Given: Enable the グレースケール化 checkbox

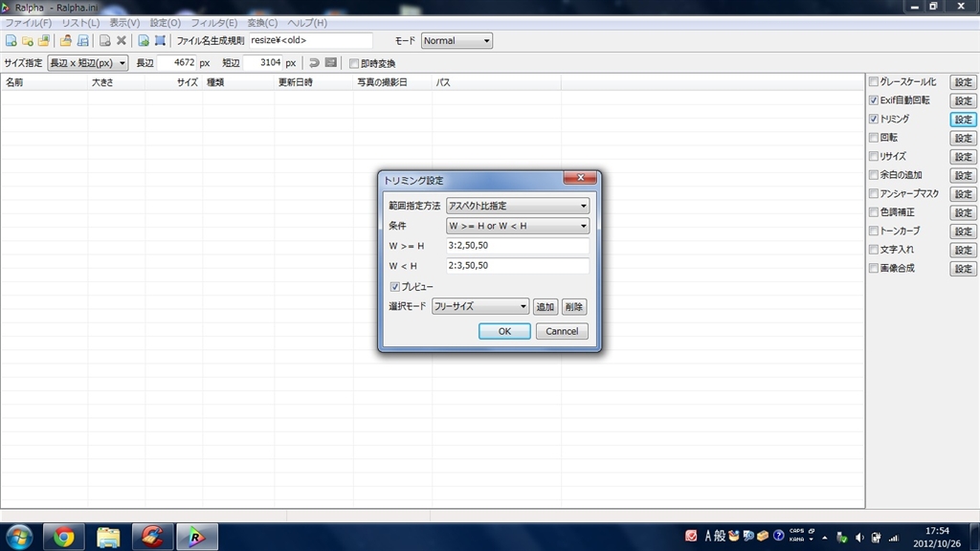Looking at the screenshot, I should pos(874,82).
